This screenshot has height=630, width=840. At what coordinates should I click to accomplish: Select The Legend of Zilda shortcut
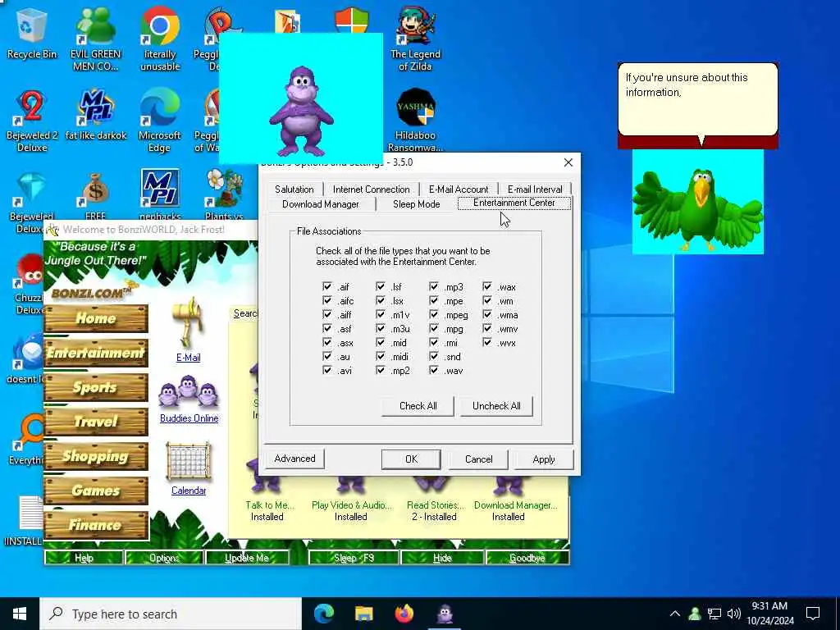415,39
